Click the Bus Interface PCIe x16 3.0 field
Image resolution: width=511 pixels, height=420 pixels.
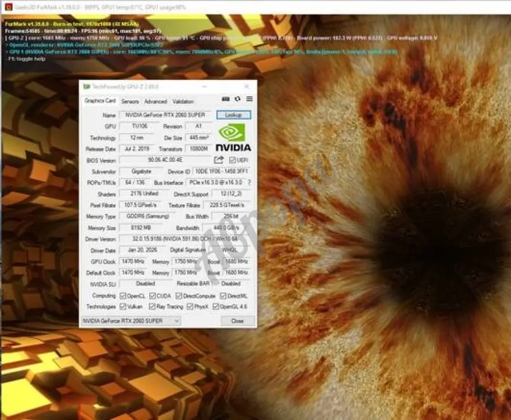click(x=216, y=182)
